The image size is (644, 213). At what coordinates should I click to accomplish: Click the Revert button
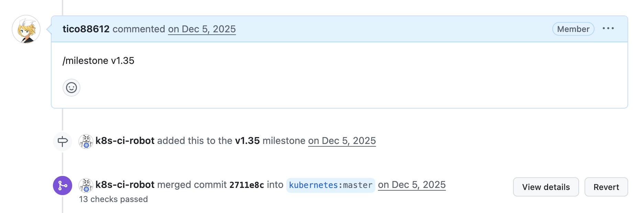coord(606,187)
